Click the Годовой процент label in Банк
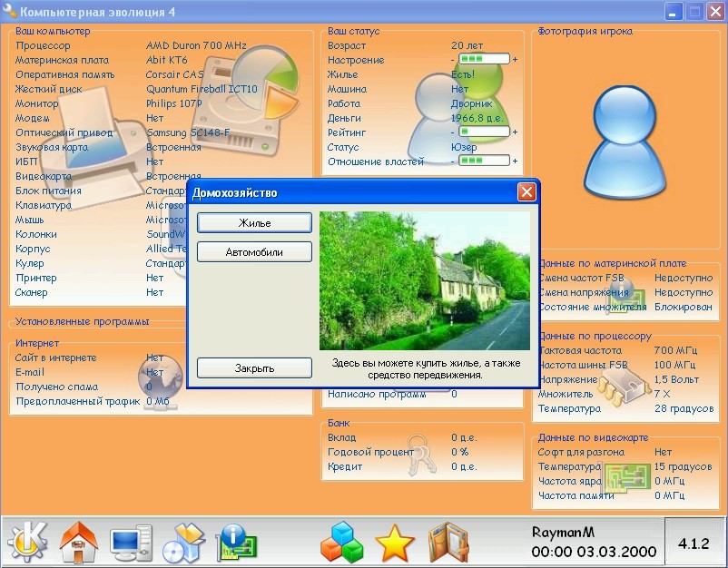 [x=370, y=452]
